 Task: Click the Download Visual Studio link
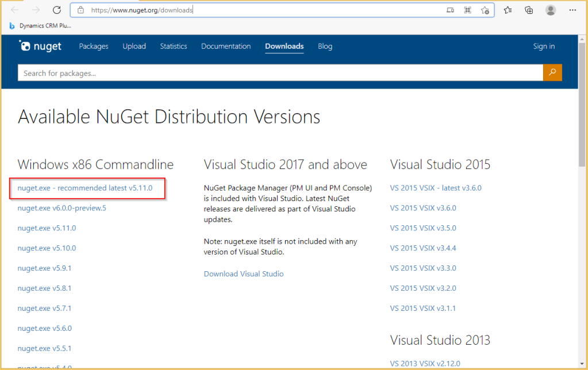coord(244,274)
